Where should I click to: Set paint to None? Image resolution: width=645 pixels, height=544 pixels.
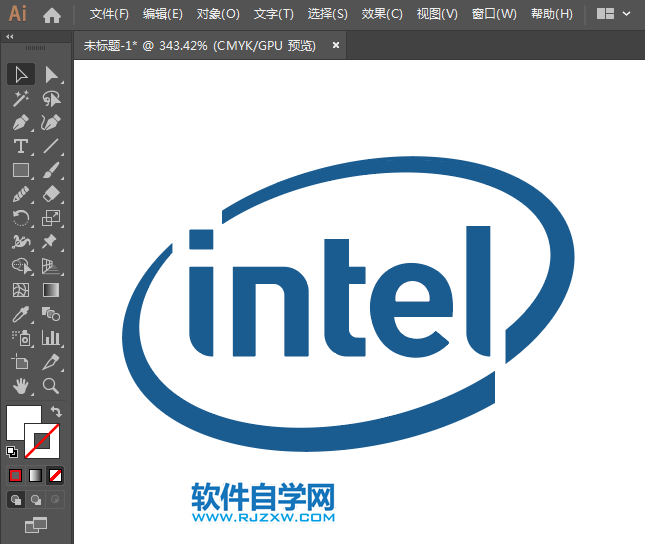pos(55,475)
